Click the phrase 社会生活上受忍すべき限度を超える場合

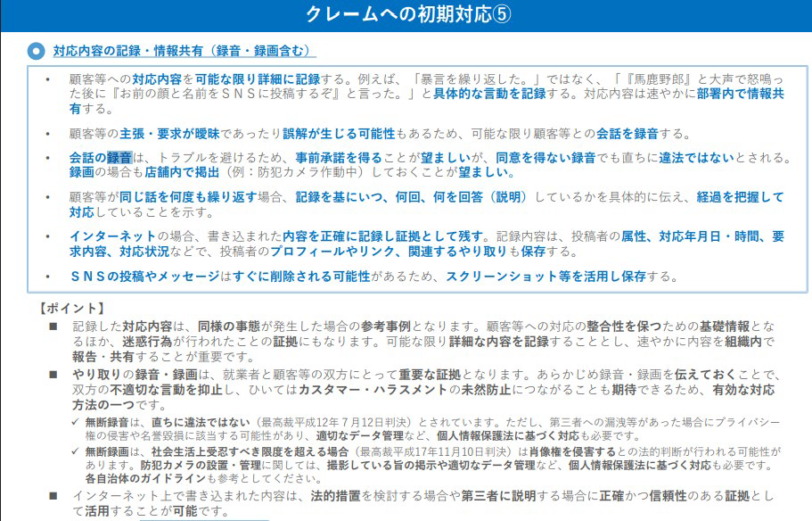tap(250, 451)
